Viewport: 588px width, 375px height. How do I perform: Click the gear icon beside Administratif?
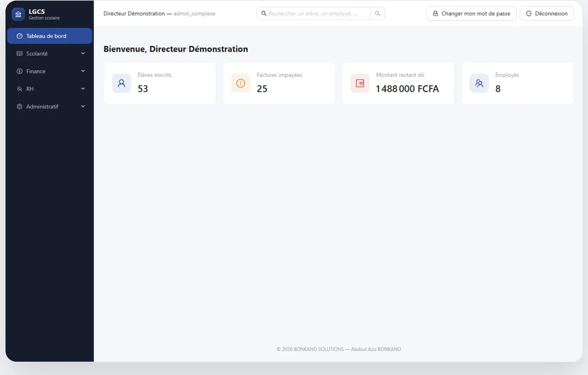coord(19,107)
